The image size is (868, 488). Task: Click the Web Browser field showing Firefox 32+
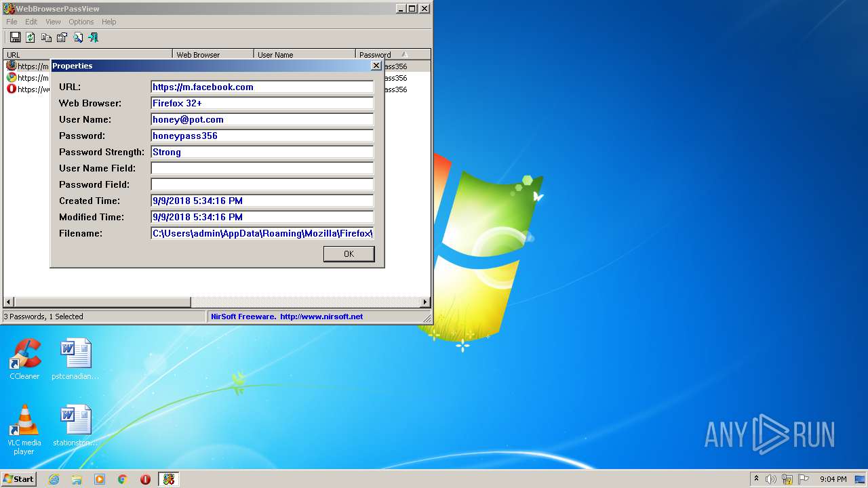262,103
